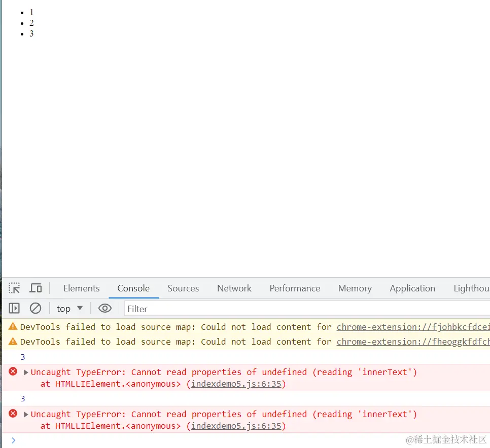This screenshot has width=490, height=448.
Task: Open the Memory tab
Action: click(355, 288)
